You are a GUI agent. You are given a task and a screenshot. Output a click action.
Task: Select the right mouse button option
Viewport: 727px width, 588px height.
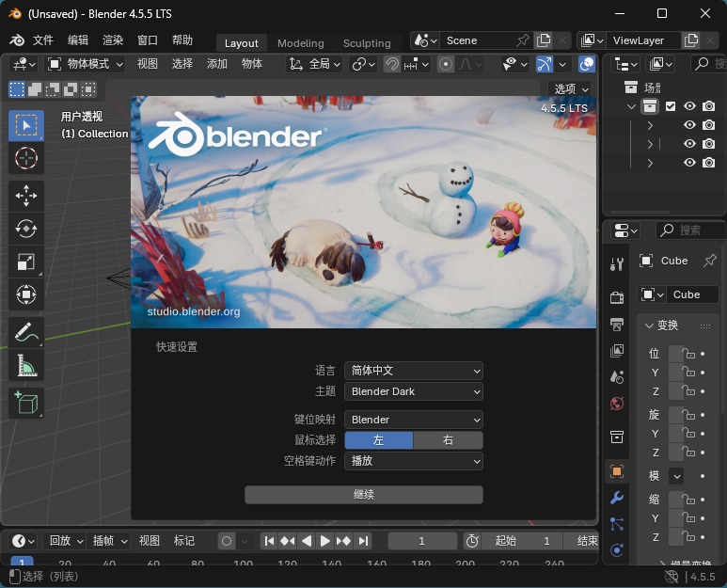(448, 440)
